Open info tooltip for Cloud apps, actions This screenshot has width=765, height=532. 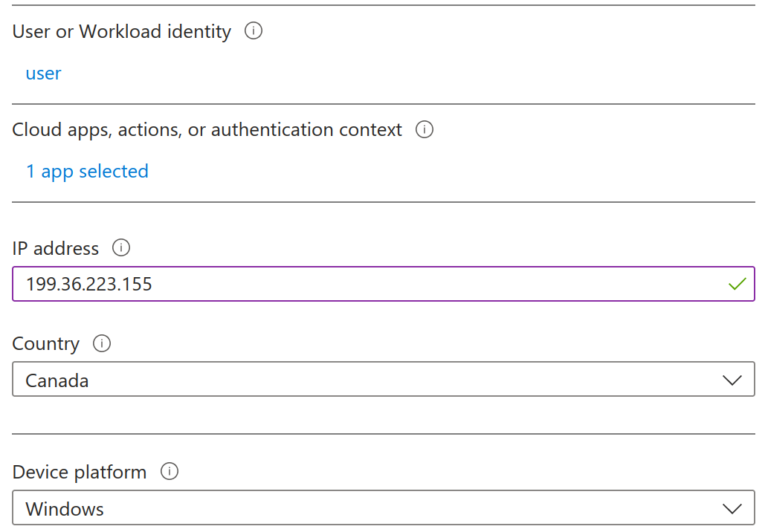pos(424,130)
